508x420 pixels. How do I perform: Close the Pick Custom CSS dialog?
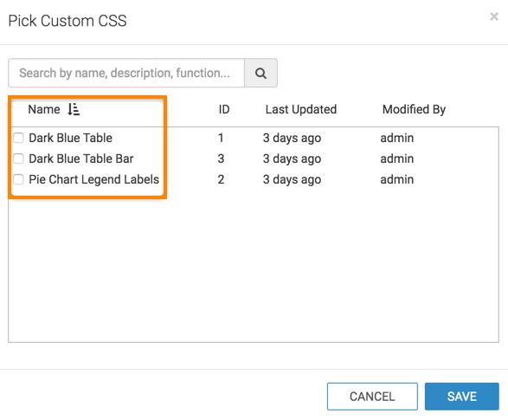tap(494, 16)
